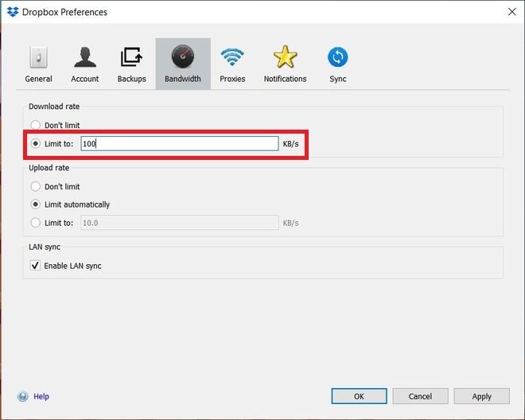Select Don't limit for upload rate
This screenshot has width=525, height=420.
pyautogui.click(x=36, y=187)
